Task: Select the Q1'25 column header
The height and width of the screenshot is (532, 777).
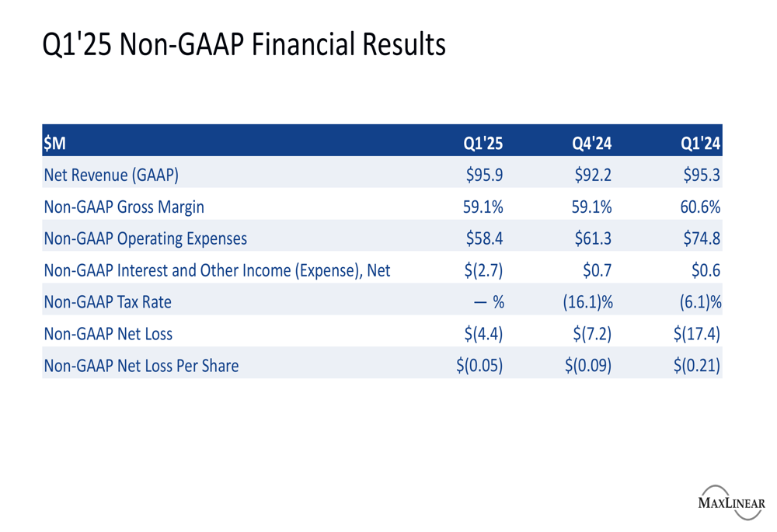Action: (x=483, y=143)
